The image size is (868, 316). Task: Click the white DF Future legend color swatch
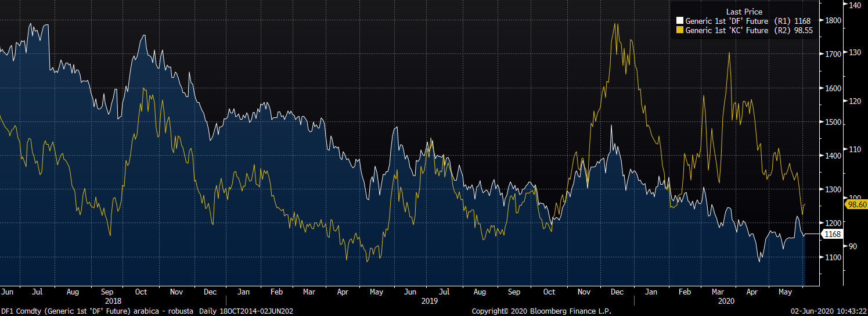[681, 21]
